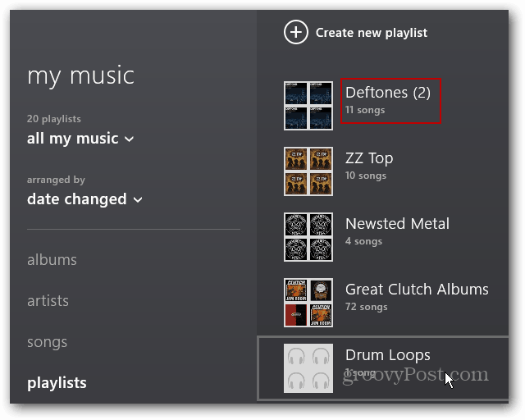Select the playlists view

point(57,383)
